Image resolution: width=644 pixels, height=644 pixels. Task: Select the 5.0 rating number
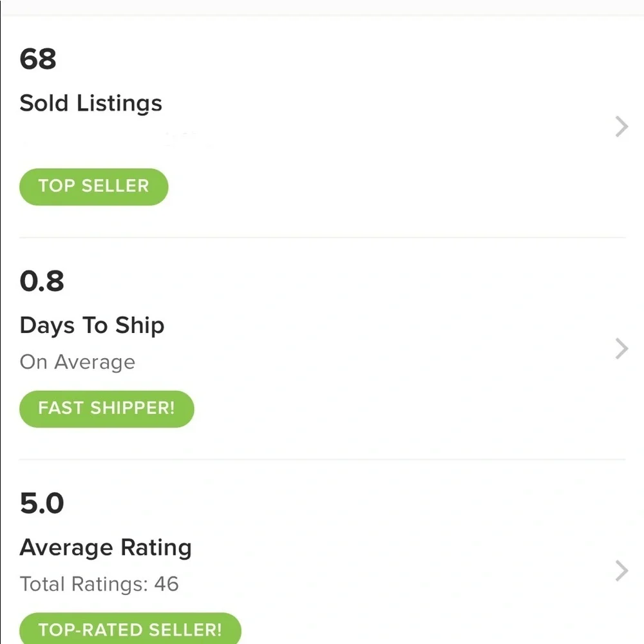[42, 503]
